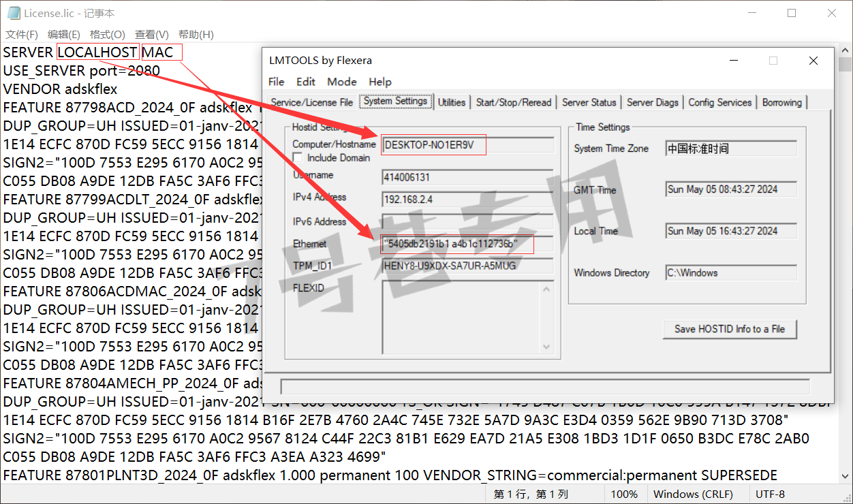Click the 第 1 行, 第 1 列 status entry
Viewport: 853px width, 504px height.
point(531,494)
